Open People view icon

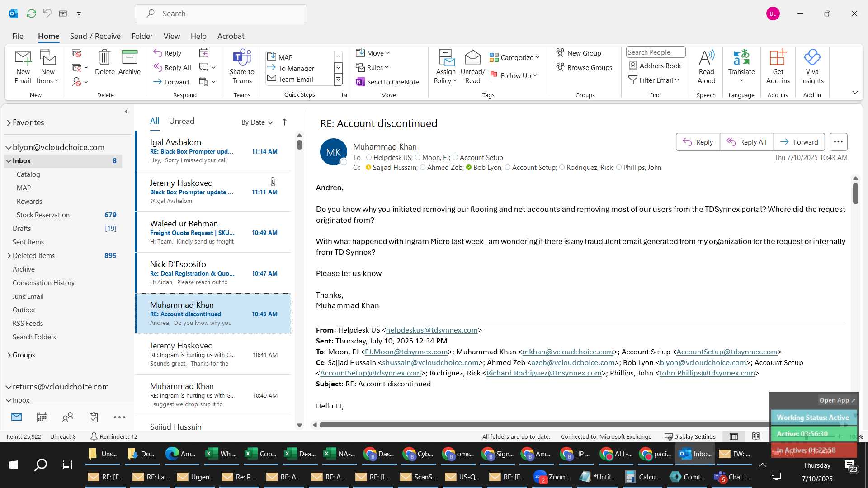(68, 417)
